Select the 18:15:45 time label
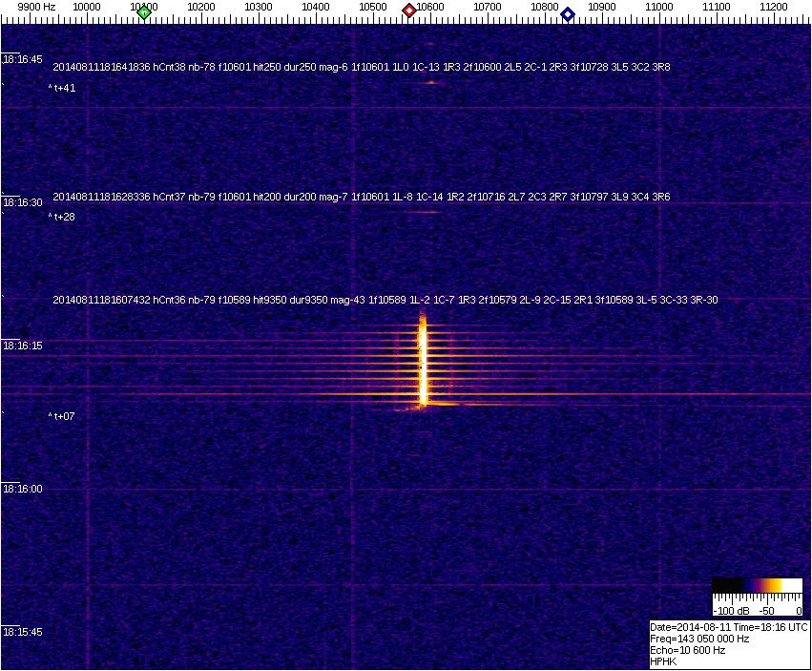The height and width of the screenshot is (671, 812). (x=23, y=632)
